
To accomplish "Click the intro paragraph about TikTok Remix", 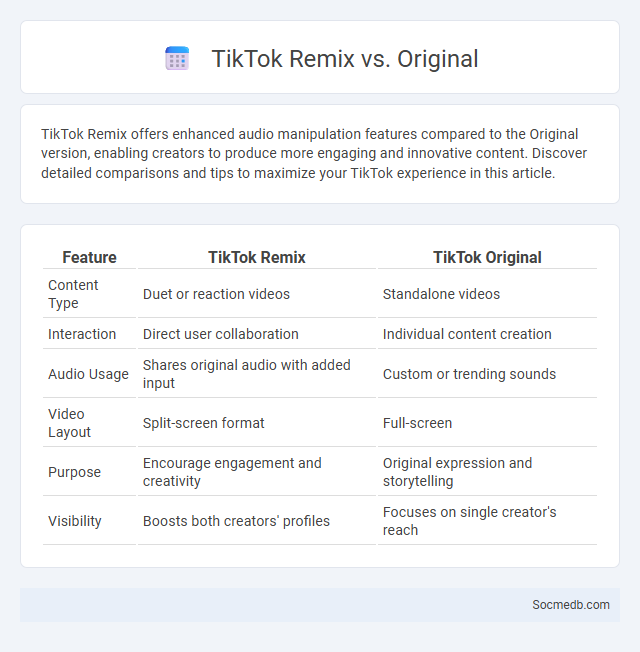I will [x=314, y=153].
